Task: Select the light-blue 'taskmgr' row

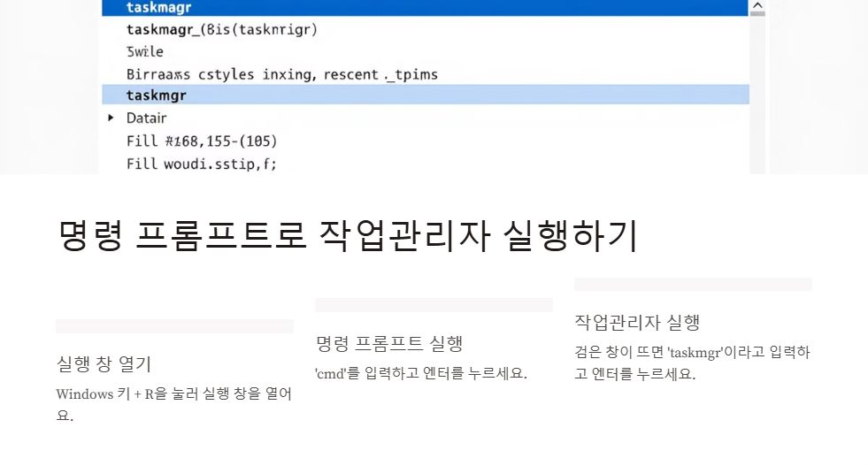Action: (x=425, y=95)
